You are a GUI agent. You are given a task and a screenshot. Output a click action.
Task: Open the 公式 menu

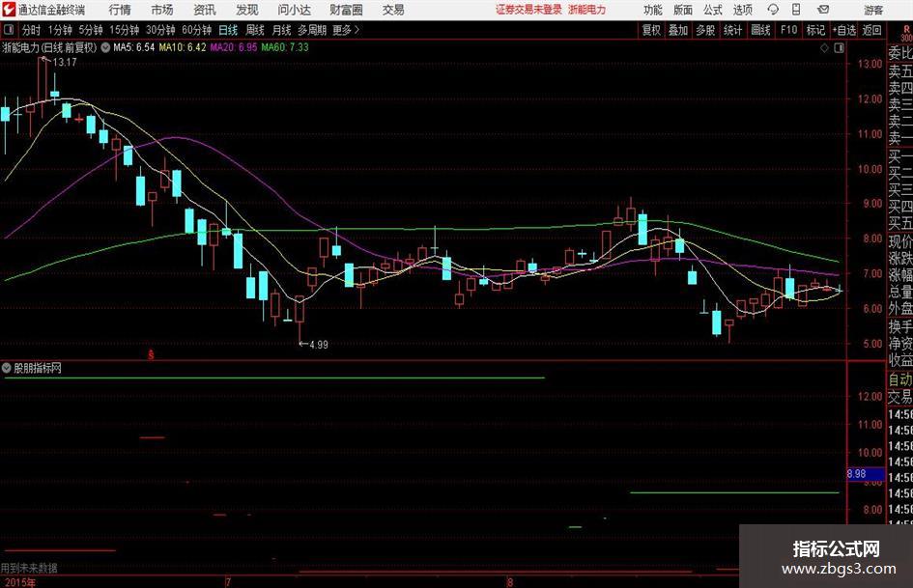pyautogui.click(x=712, y=10)
